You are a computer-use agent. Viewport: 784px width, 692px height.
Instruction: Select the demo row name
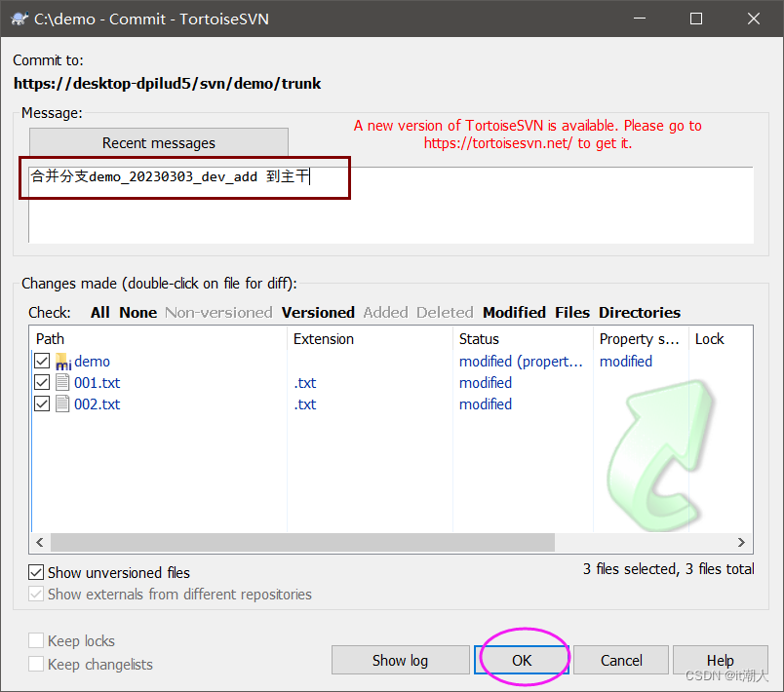[x=92, y=362]
